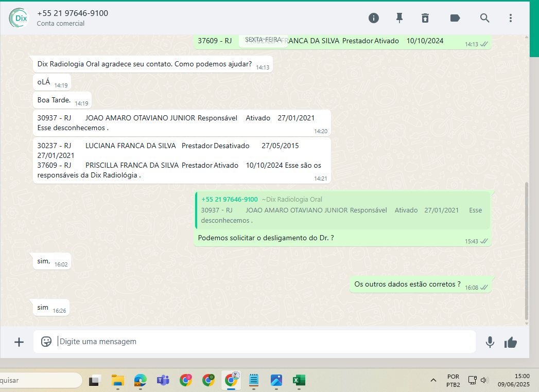
Task: Select the 'Boa Tarde.' message
Action: 62,100
